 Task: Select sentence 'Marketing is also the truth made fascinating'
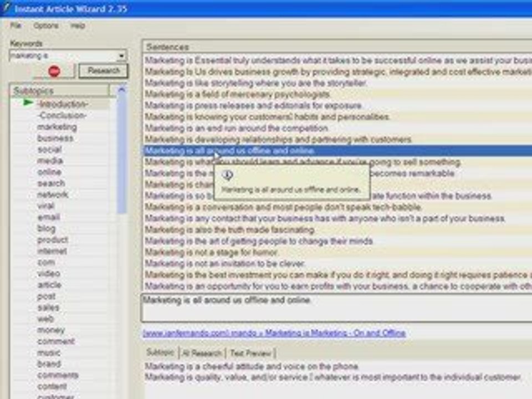[337, 229]
